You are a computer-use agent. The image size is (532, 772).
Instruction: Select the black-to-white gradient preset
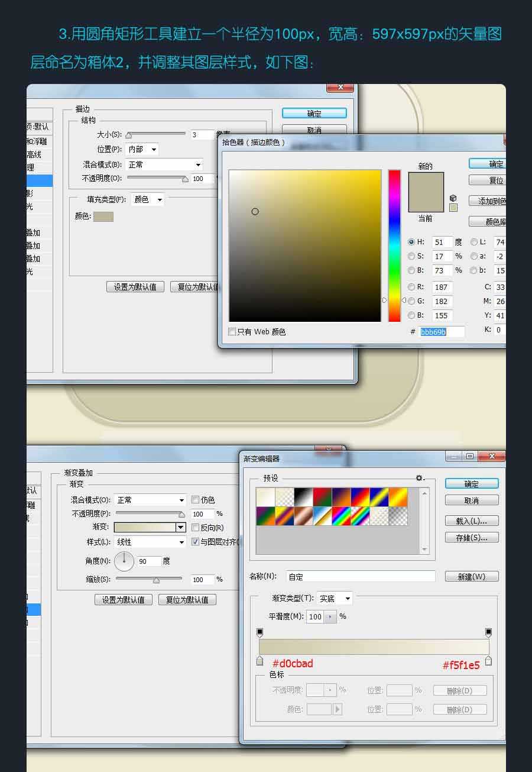click(x=303, y=498)
